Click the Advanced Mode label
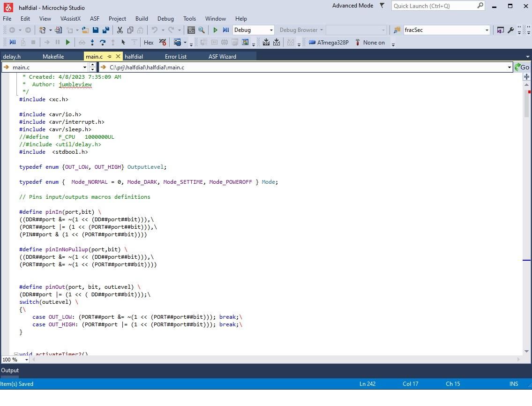The image size is (532, 406). click(352, 6)
